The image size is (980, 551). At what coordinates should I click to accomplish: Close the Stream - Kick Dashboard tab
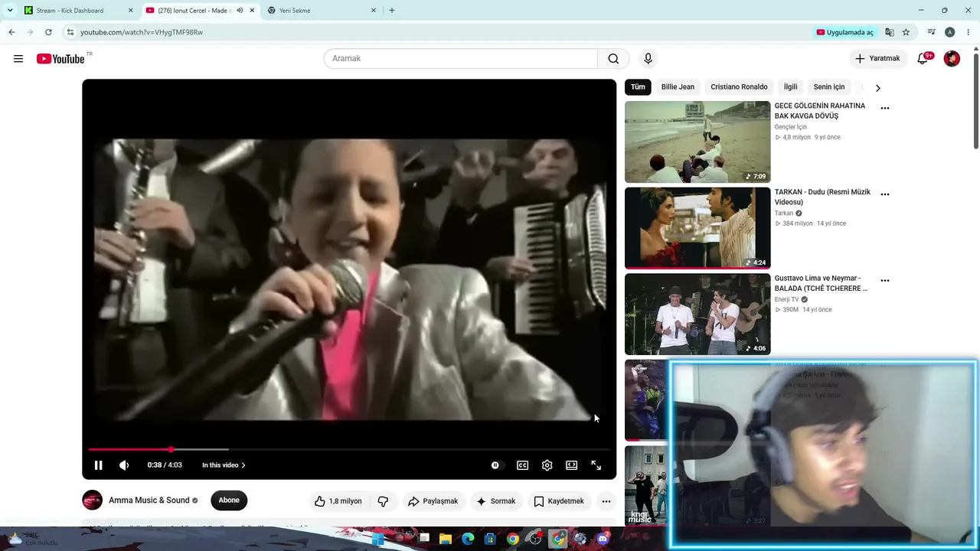(x=130, y=11)
